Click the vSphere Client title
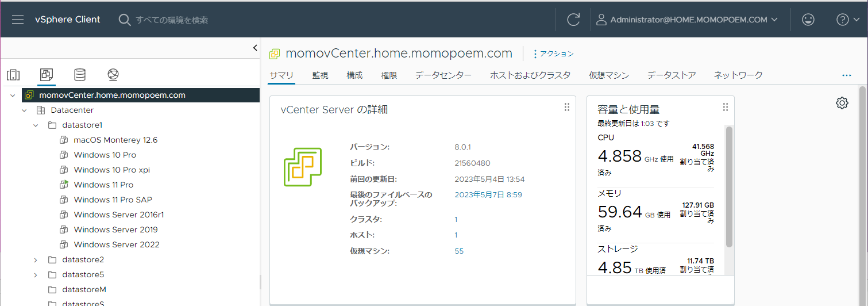 click(68, 20)
